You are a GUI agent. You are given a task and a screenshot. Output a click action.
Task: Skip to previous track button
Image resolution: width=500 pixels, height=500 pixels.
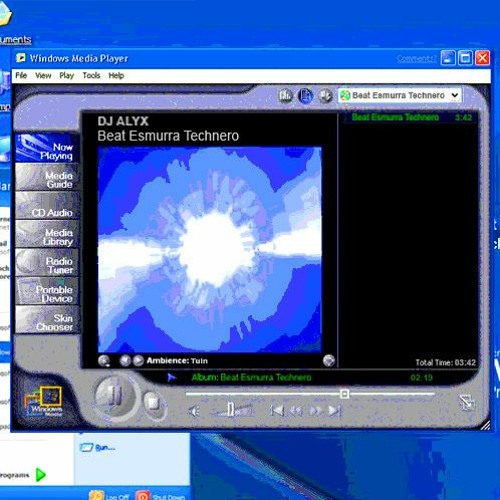point(277,411)
